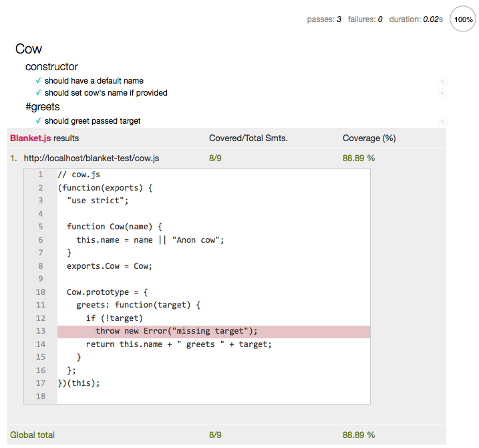Expand 'should greet passed target' test
The height and width of the screenshot is (448, 479).
click(92, 121)
